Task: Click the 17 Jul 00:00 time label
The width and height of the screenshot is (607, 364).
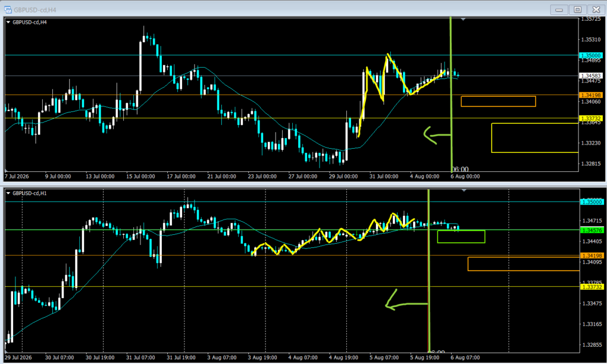Action: [181, 176]
